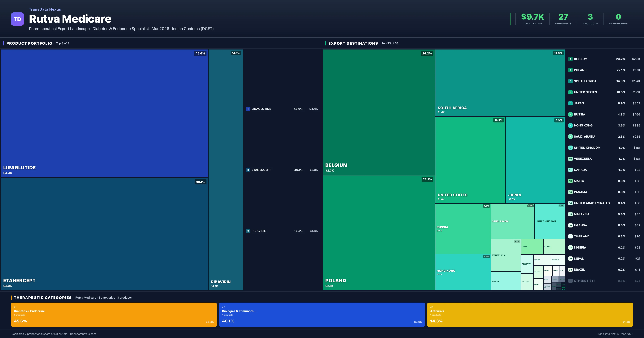The height and width of the screenshot is (338, 644).
Task: Click the purple TD logo icon
Action: (x=17, y=19)
